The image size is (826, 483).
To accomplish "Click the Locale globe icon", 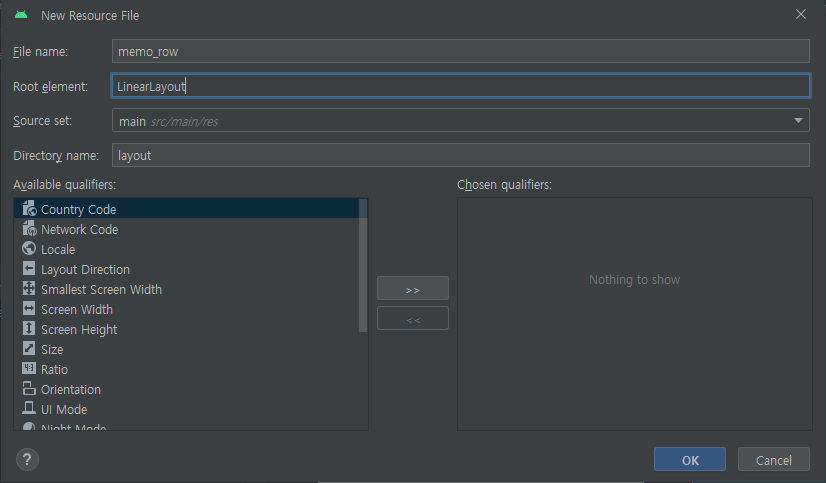I will click(29, 248).
